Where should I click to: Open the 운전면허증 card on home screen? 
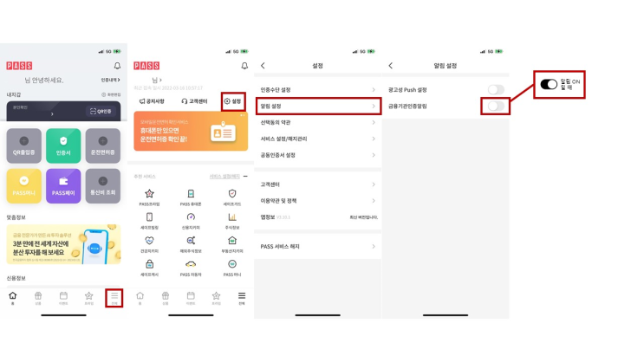coord(102,145)
